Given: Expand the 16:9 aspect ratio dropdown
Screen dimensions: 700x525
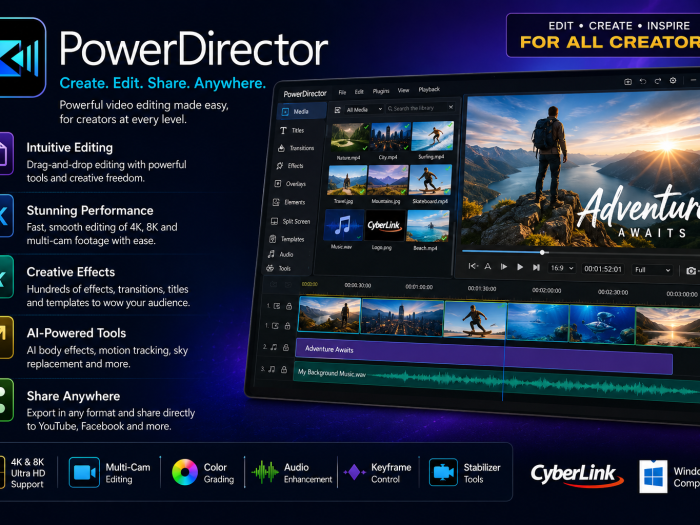Looking at the screenshot, I should (x=562, y=268).
